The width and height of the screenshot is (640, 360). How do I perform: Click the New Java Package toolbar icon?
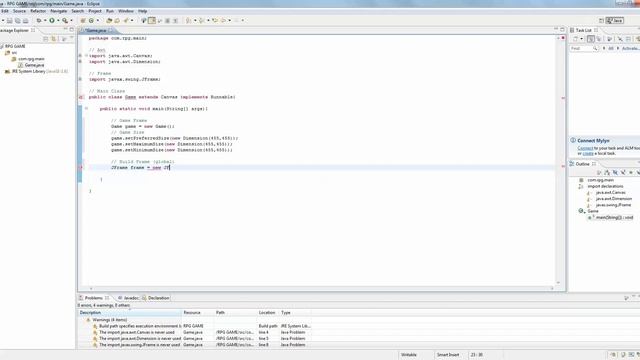click(83, 20)
